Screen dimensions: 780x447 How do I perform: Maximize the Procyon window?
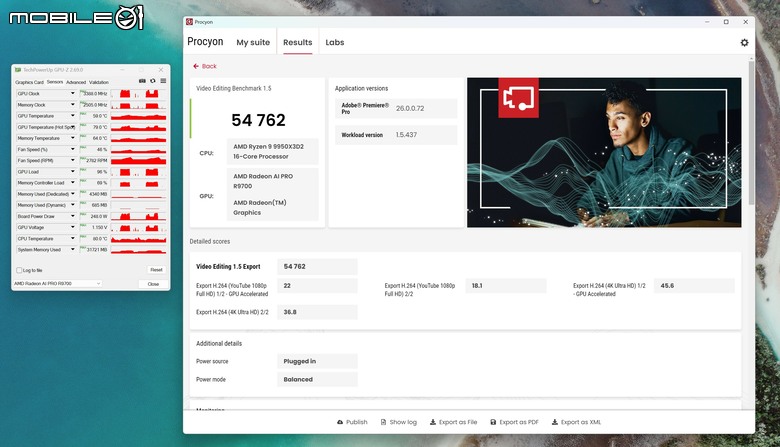click(726, 22)
